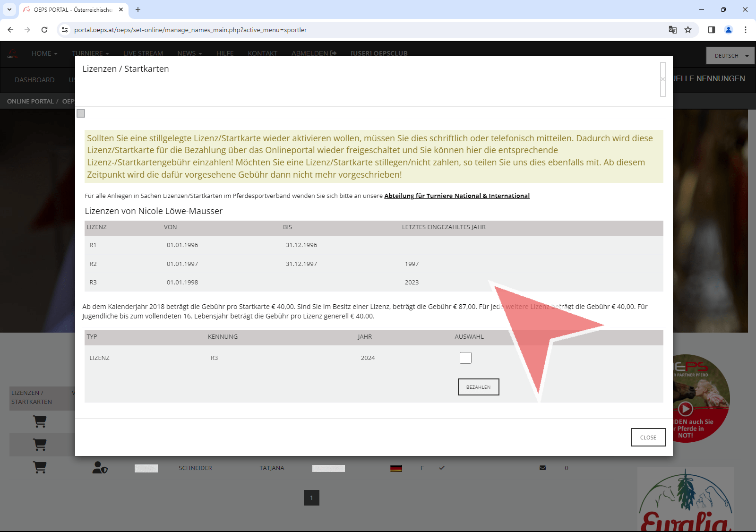Click the small gray square below the dialog title
Screen dimensions: 756x532
[x=81, y=113]
